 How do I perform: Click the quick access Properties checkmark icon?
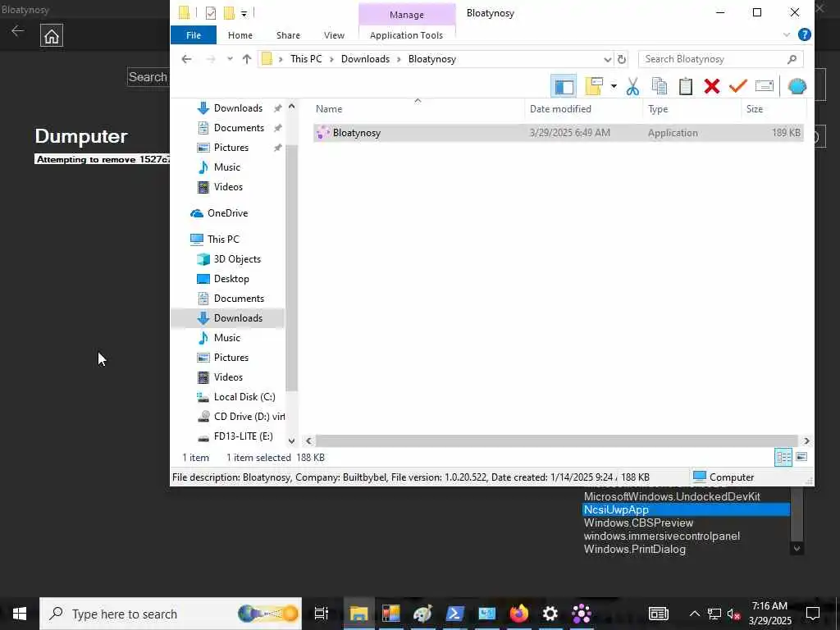pyautogui.click(x=211, y=13)
